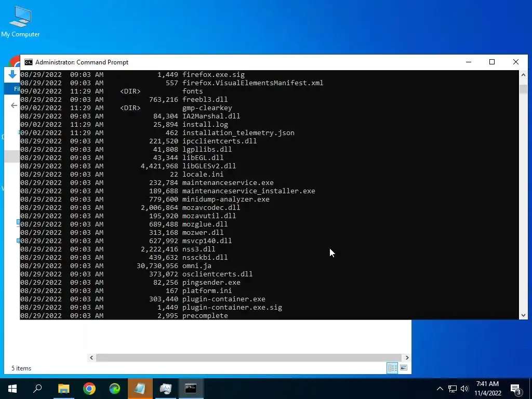
Task: Click omni.ja in the listing
Action: (196, 265)
